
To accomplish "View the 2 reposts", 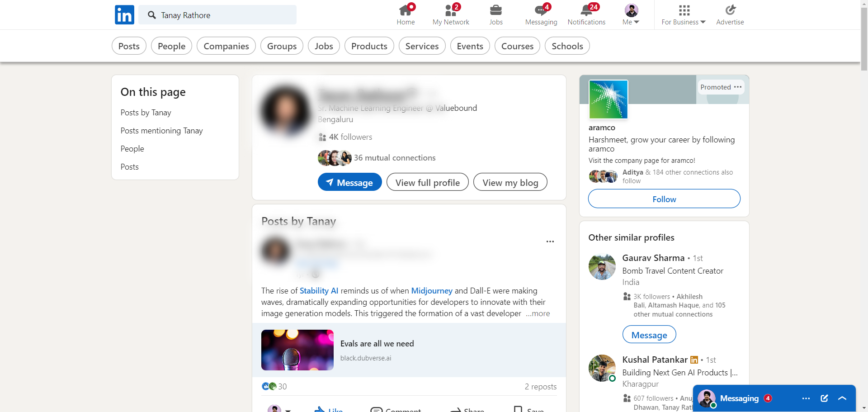I will pyautogui.click(x=541, y=387).
